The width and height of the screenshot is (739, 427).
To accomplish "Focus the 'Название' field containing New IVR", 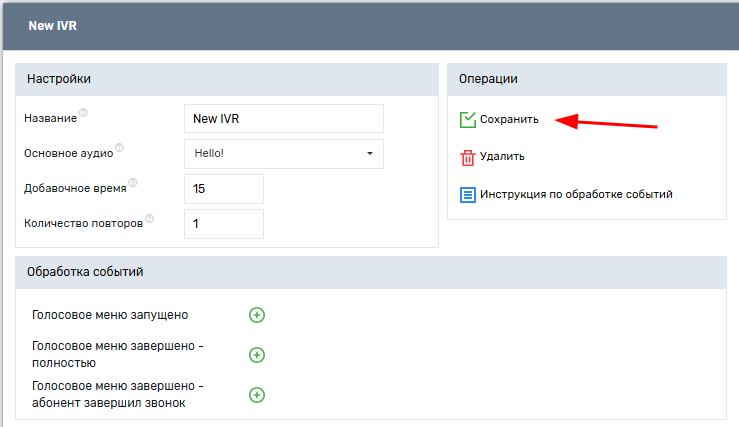I will pos(284,118).
